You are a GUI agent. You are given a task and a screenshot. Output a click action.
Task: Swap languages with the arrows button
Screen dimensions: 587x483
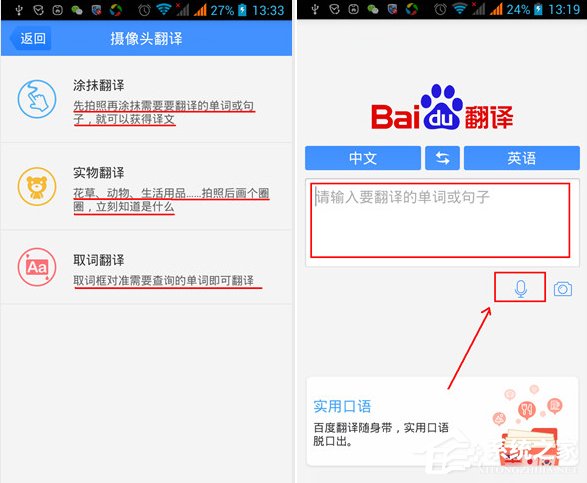[x=442, y=158]
